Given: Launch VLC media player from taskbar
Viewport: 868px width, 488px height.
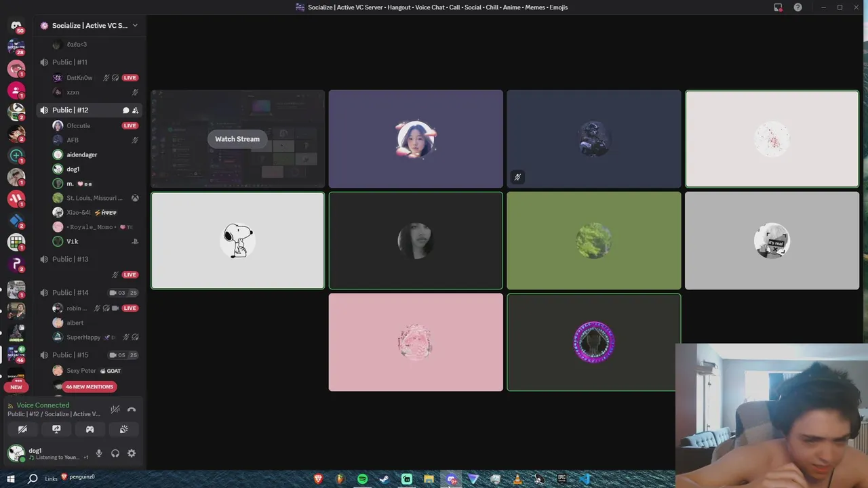Looking at the screenshot, I should pyautogui.click(x=517, y=479).
